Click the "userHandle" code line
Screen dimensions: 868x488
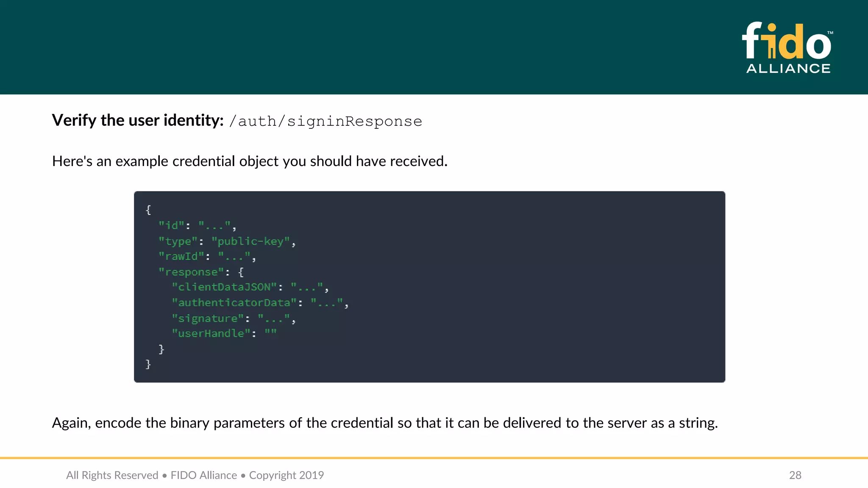click(x=224, y=334)
